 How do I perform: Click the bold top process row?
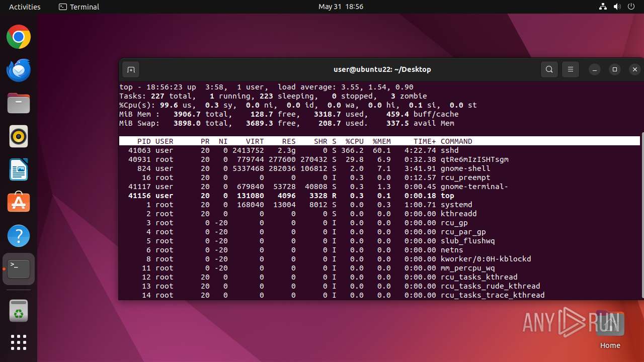[379, 196]
